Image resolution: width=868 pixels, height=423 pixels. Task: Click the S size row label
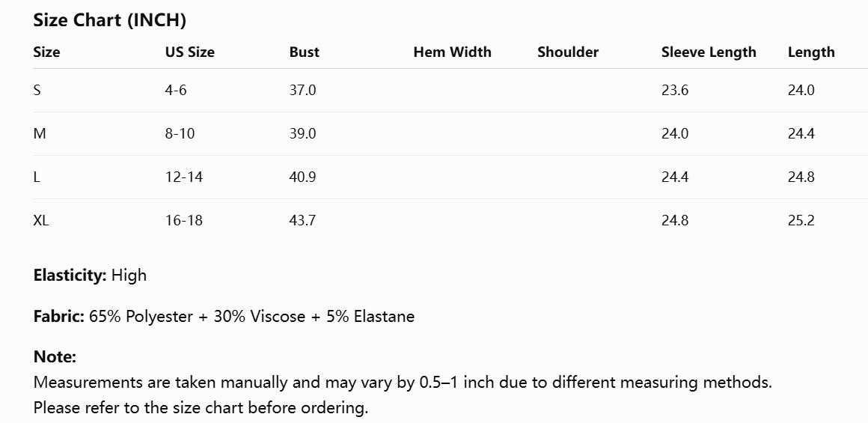pos(37,91)
